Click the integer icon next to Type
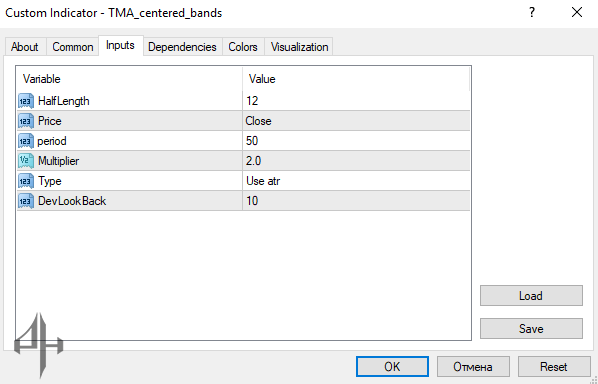This screenshot has width=598, height=384. tap(26, 181)
